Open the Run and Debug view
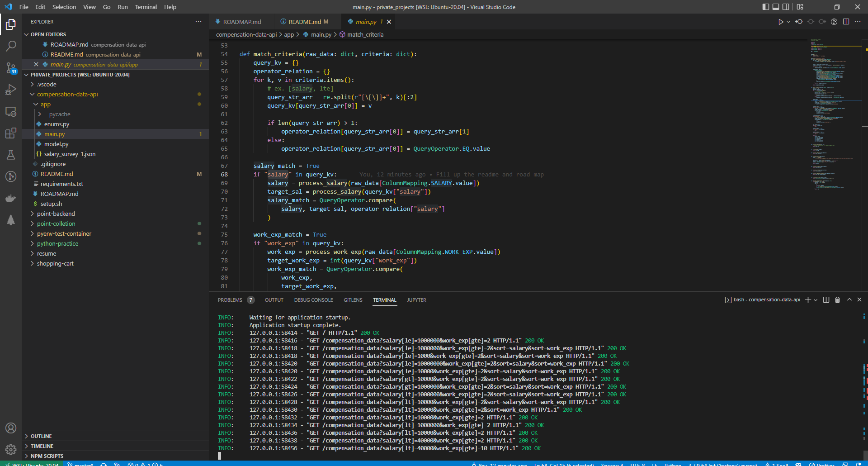This screenshot has height=466, width=868. point(11,90)
